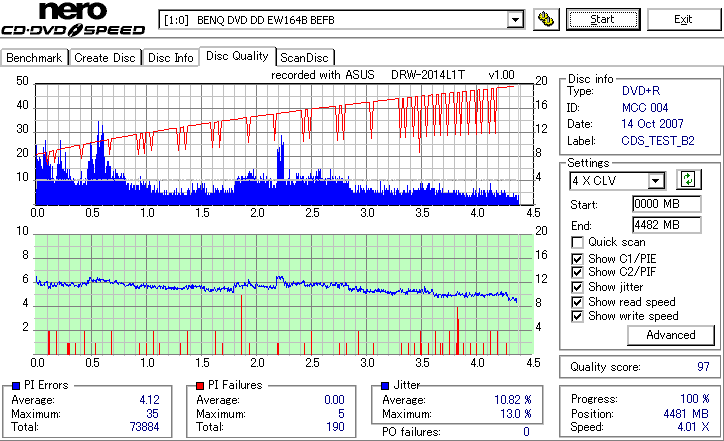Image resolution: width=724 pixels, height=441 pixels.
Task: Uncheck the Show write speed option
Action: [577, 316]
